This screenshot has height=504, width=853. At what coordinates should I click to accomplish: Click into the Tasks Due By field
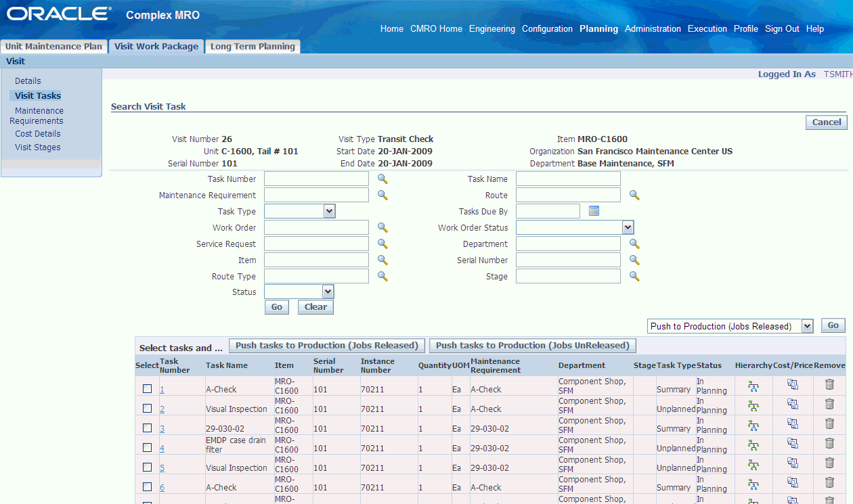(548, 211)
